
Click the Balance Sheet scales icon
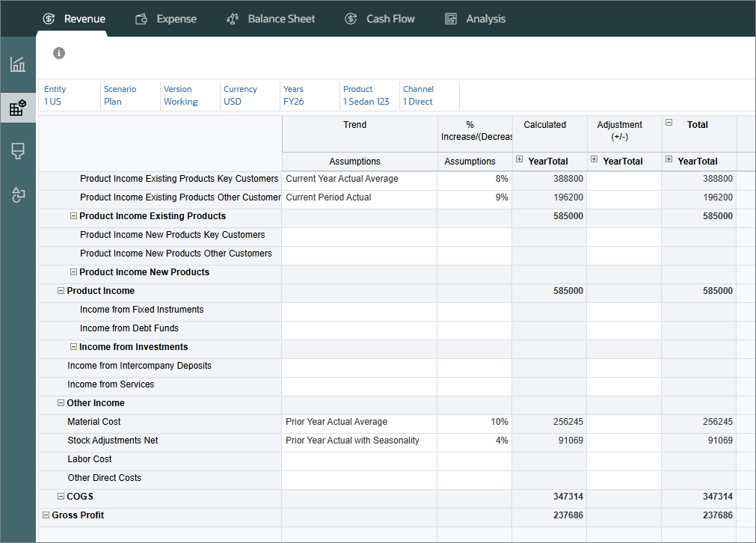point(233,19)
